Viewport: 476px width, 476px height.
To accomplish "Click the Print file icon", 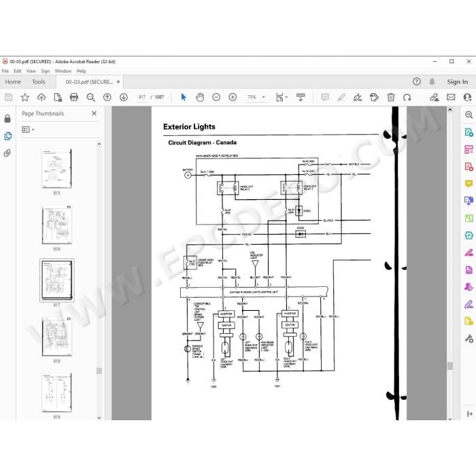I will pyautogui.click(x=73, y=97).
